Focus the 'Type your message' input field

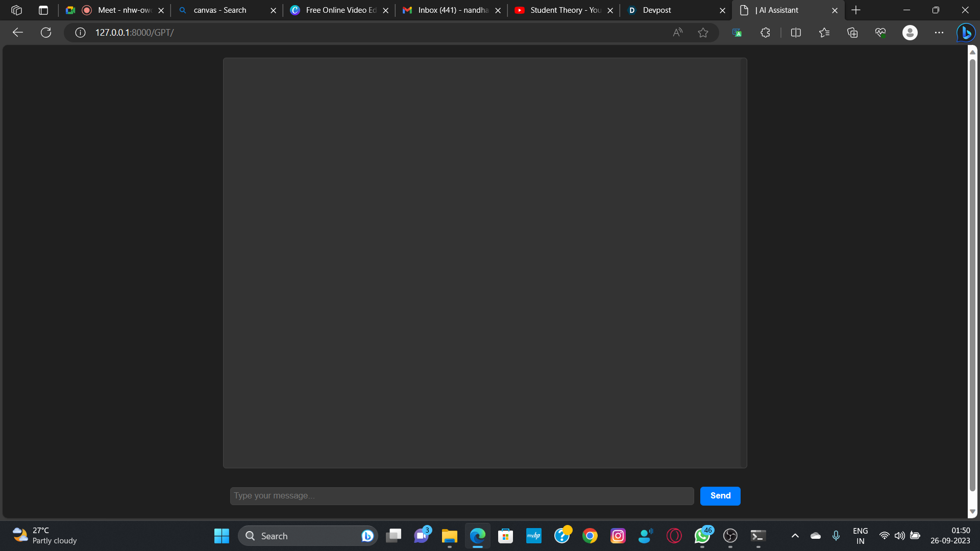click(461, 495)
